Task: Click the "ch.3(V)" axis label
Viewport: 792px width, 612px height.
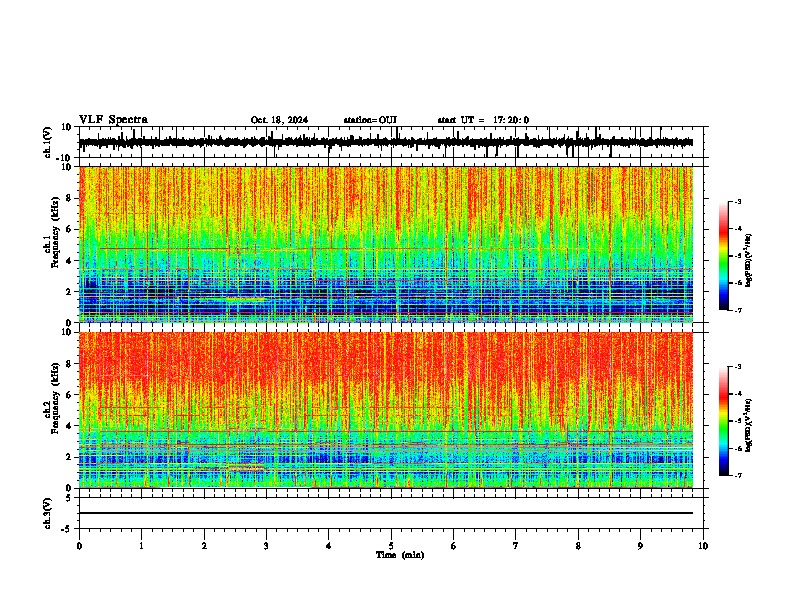Action: 48,513
